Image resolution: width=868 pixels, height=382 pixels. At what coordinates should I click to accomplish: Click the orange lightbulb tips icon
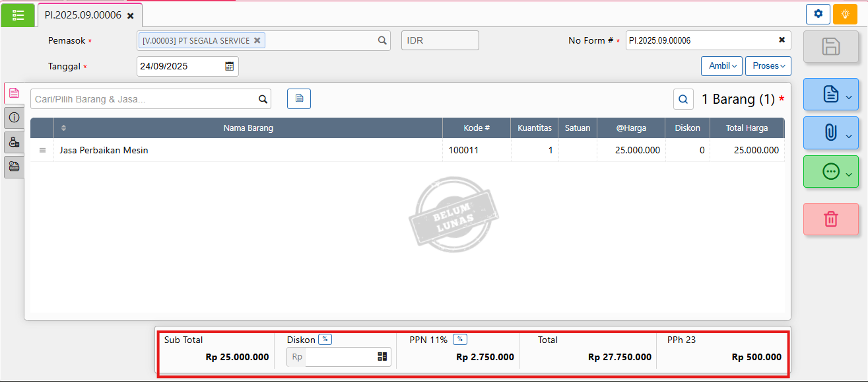(844, 14)
